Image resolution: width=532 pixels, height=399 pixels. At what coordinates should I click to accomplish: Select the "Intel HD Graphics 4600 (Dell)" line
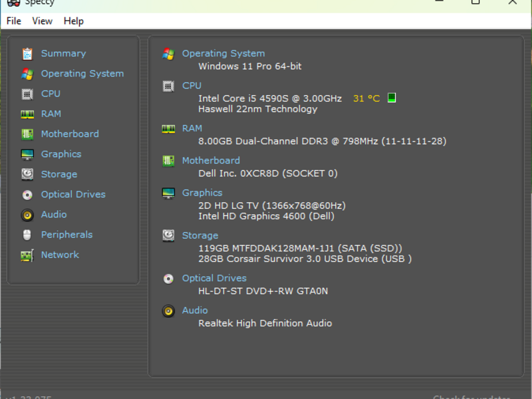coord(267,216)
